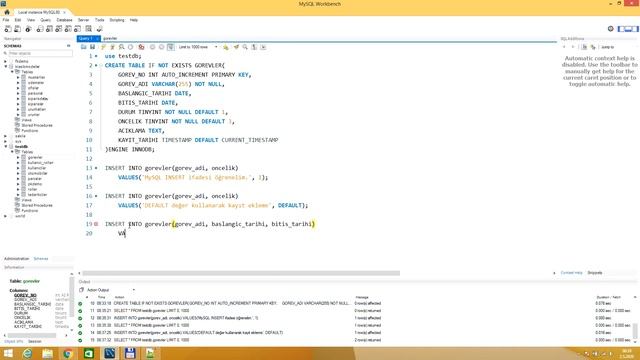Viewport: 640px width, 360px height.
Task: Click the information panel horizontal scrollbar
Action: [x=32, y=336]
